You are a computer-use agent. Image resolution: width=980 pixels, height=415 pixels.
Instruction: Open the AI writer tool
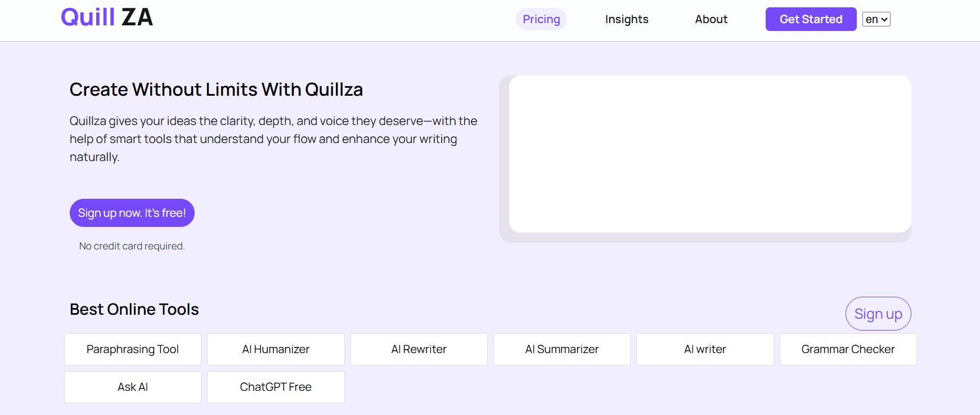705,349
